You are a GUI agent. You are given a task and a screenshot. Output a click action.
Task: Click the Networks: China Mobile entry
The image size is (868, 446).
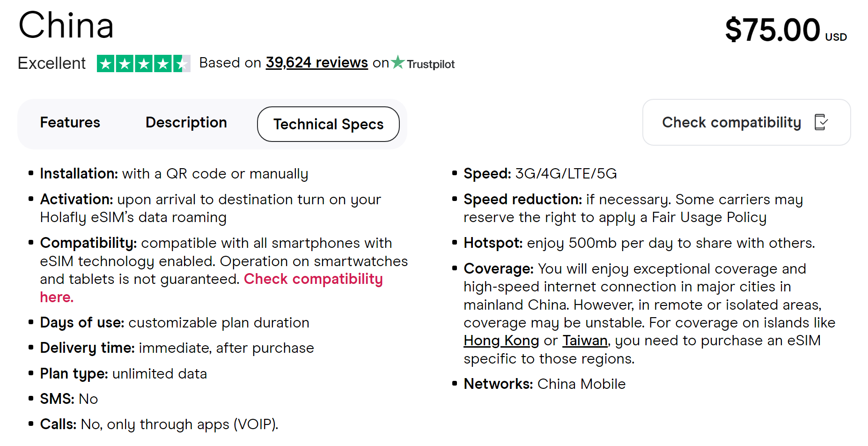click(x=544, y=384)
